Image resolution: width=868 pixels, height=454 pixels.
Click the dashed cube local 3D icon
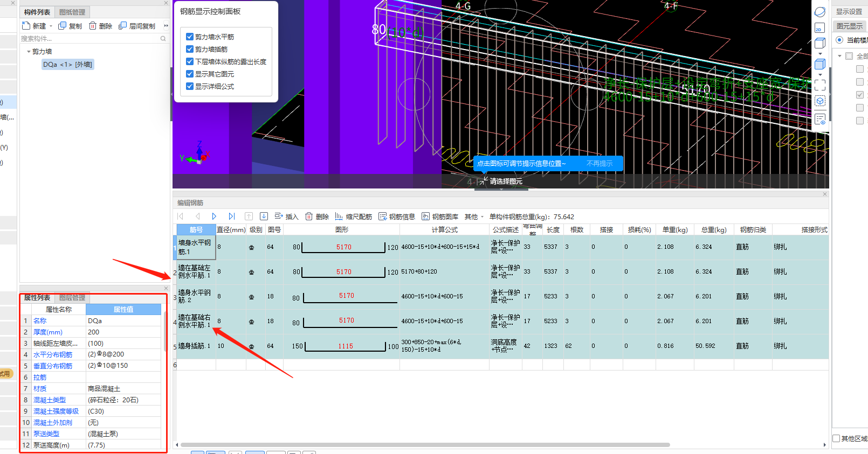click(x=820, y=101)
